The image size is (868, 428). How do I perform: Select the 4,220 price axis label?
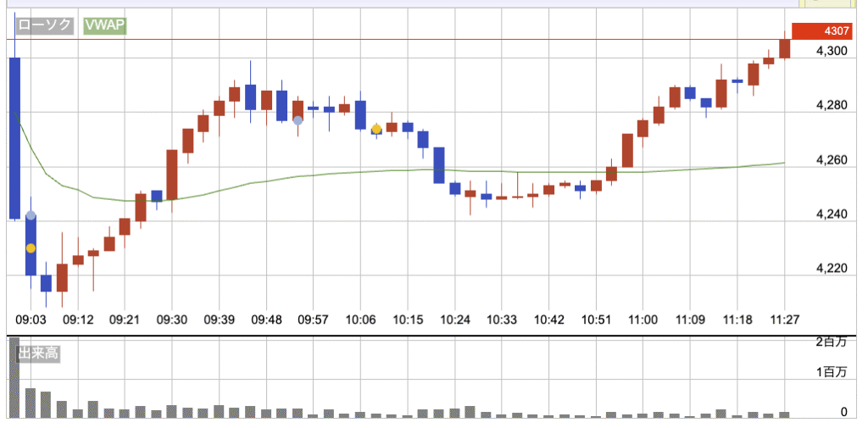(832, 269)
